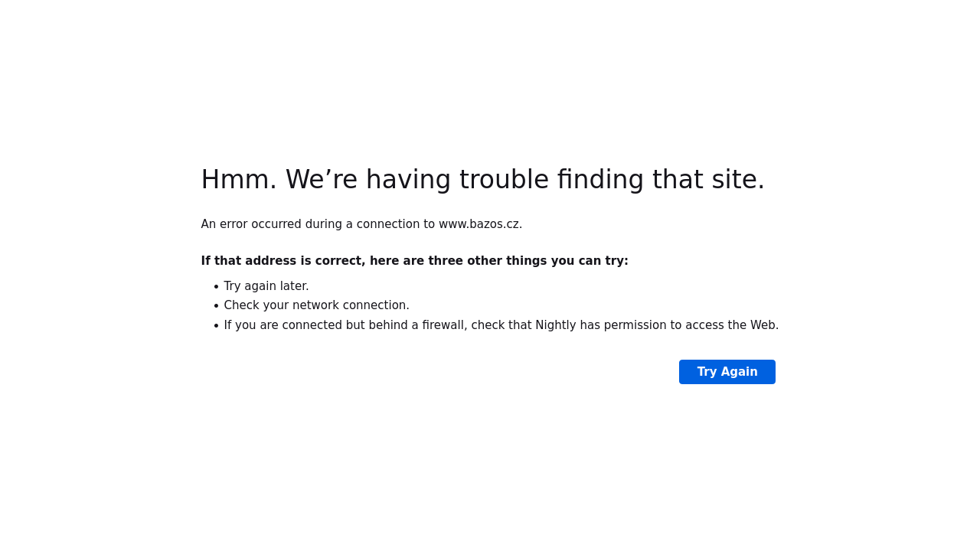
Task: Click the bullet before "Try again later."
Action: coord(216,287)
